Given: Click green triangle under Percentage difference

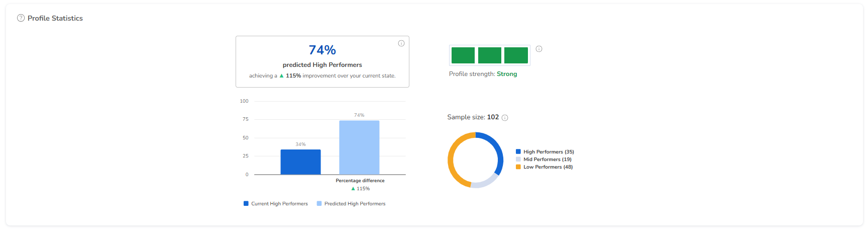Looking at the screenshot, I should pos(353,189).
